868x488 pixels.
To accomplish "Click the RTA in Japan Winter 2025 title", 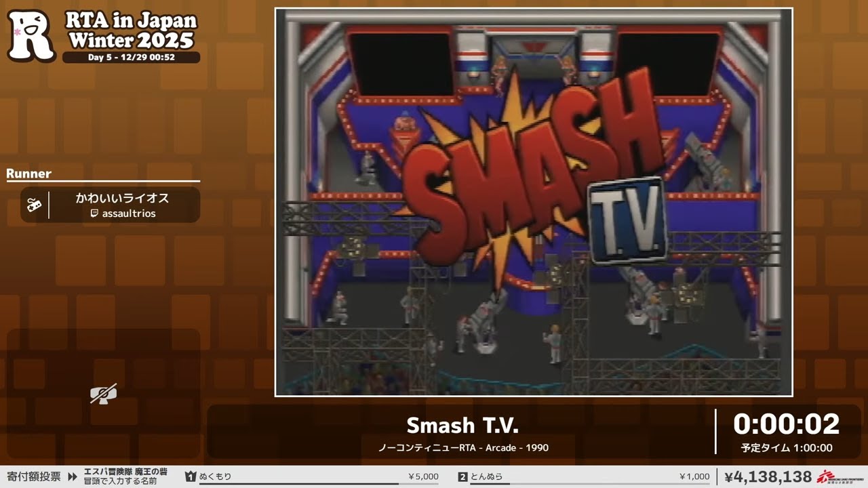I will (131, 30).
